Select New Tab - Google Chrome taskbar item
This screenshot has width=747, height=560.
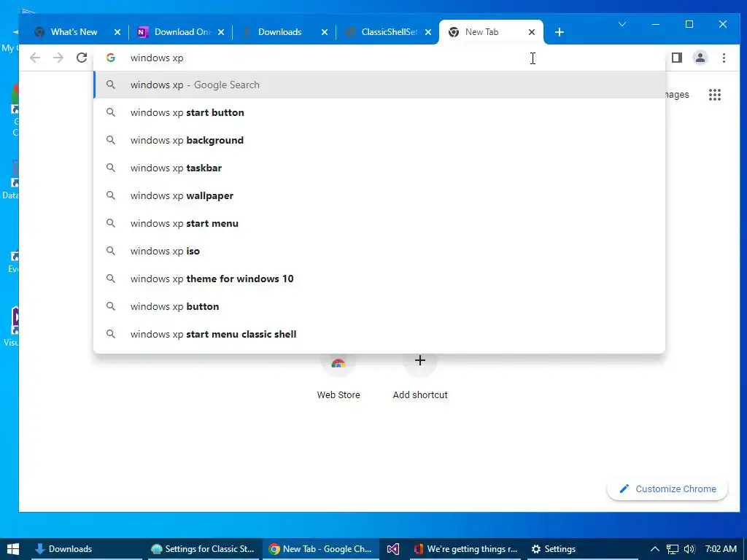(x=321, y=549)
